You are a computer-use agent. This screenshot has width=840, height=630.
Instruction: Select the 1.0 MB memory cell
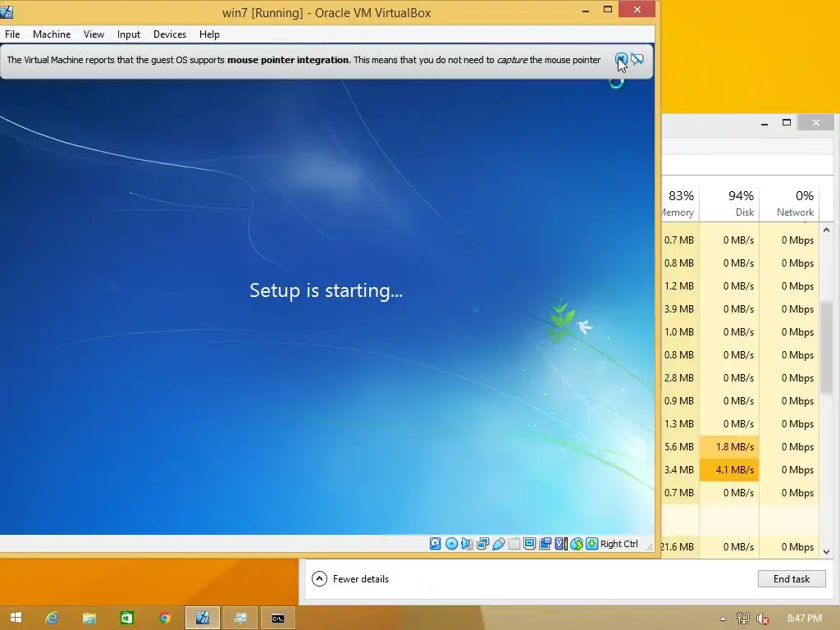click(x=680, y=332)
